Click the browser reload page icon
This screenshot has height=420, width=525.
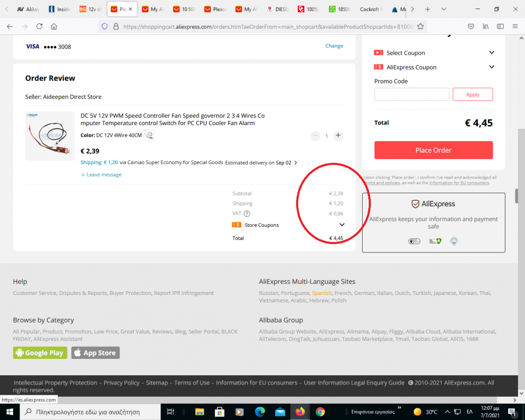(x=39, y=27)
